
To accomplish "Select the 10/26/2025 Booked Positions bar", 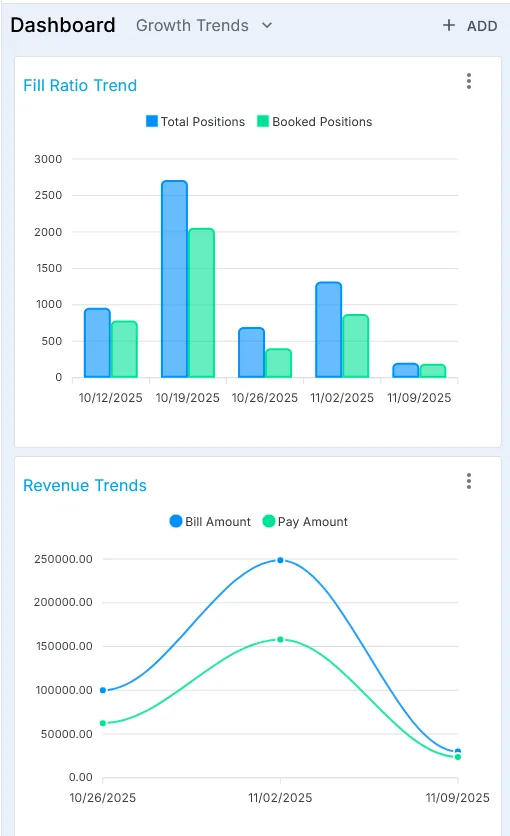I will (278, 363).
